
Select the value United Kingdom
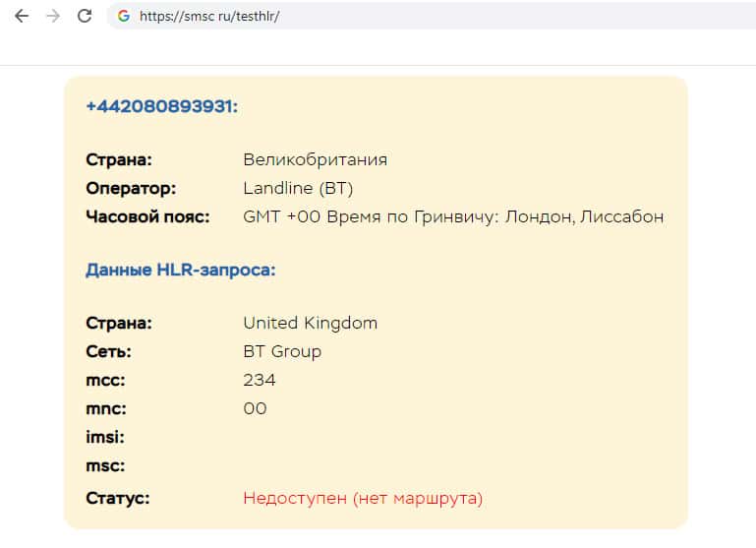(311, 324)
